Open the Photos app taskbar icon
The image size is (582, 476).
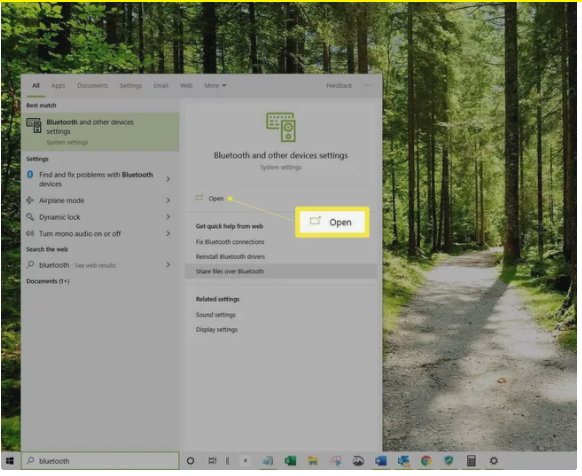point(358,461)
